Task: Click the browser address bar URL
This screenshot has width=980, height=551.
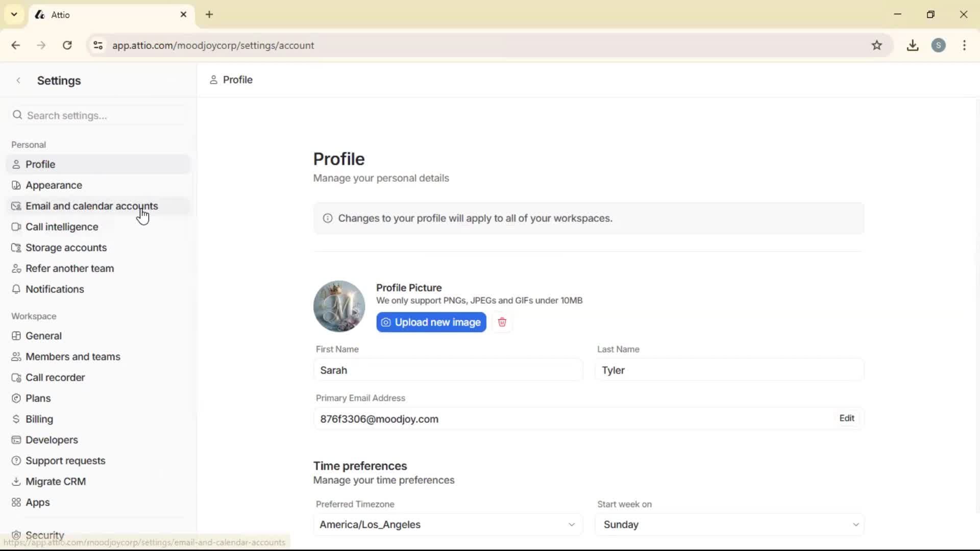Action: click(213, 45)
